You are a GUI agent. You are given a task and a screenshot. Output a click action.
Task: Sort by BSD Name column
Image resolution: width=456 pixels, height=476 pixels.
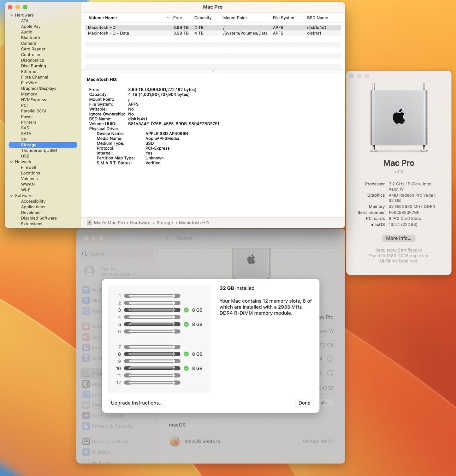(317, 18)
